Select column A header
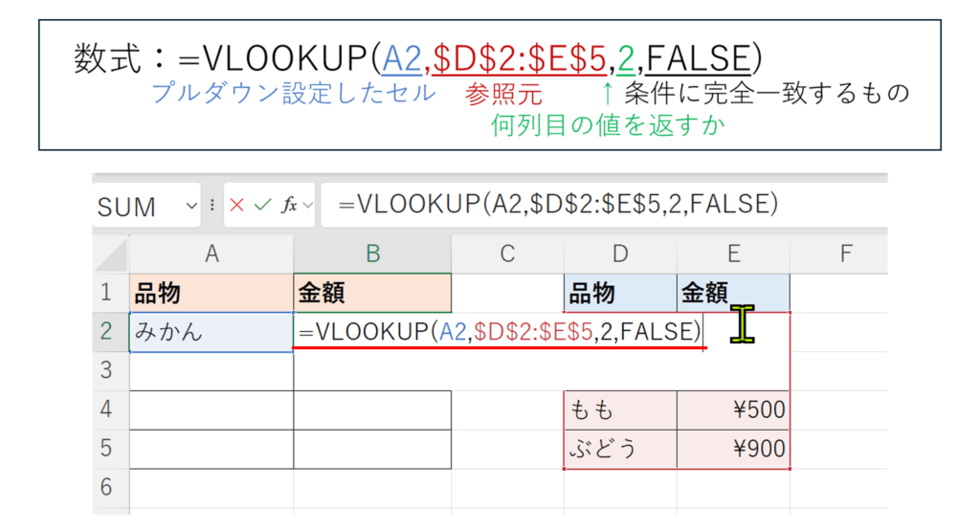 click(212, 254)
